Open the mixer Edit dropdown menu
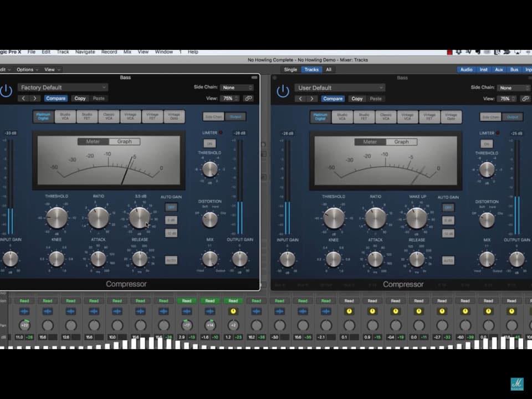Screen dimensions: 532x399 tap(5, 70)
